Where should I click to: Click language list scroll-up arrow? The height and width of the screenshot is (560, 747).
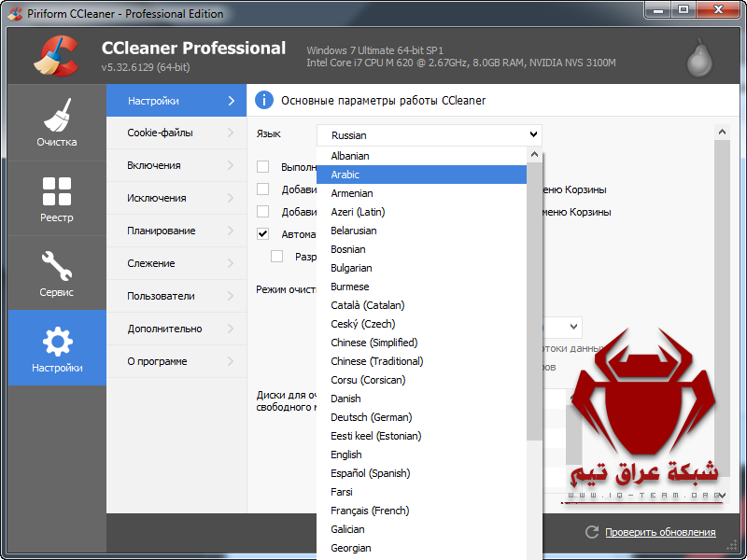tap(534, 154)
